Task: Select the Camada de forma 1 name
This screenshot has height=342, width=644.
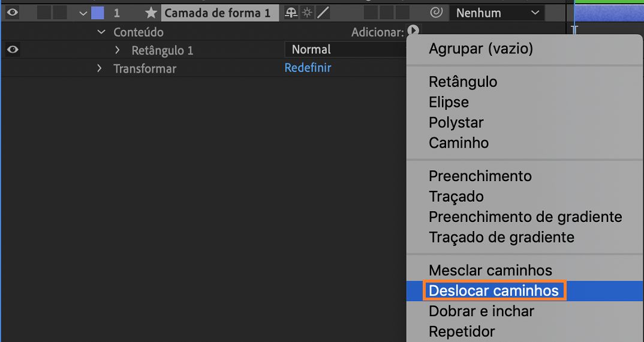Action: tap(217, 13)
